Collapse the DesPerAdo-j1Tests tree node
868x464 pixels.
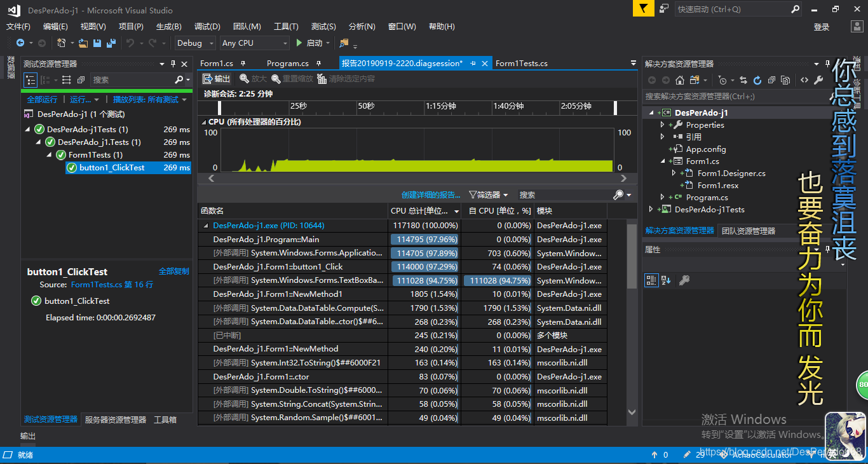[x=28, y=130]
